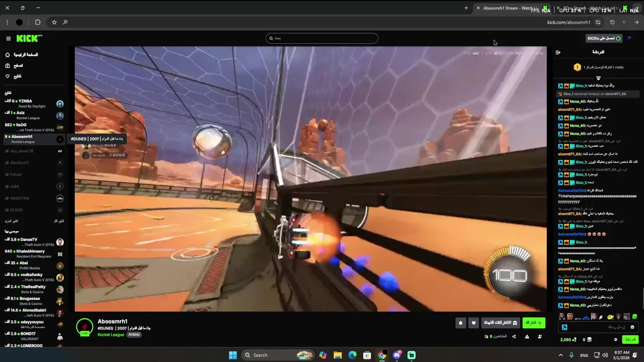Open YZNSA channel in sidebar
The height and width of the screenshot is (362, 644).
pyautogui.click(x=34, y=104)
